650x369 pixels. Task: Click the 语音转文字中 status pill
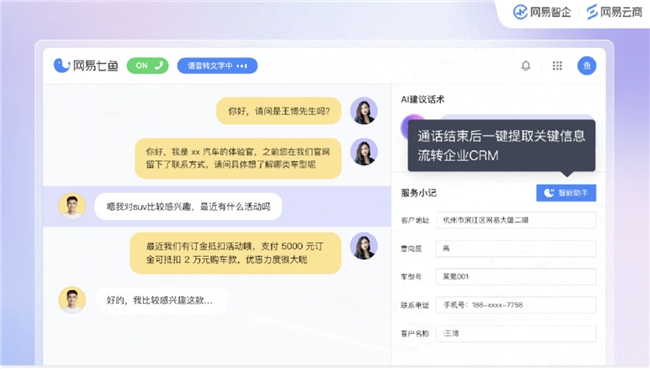point(217,66)
